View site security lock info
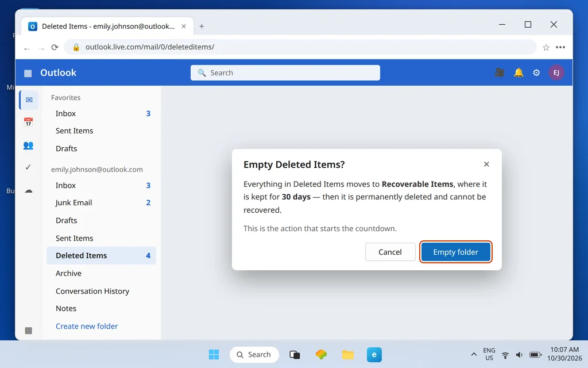The height and width of the screenshot is (368, 588). [x=76, y=47]
